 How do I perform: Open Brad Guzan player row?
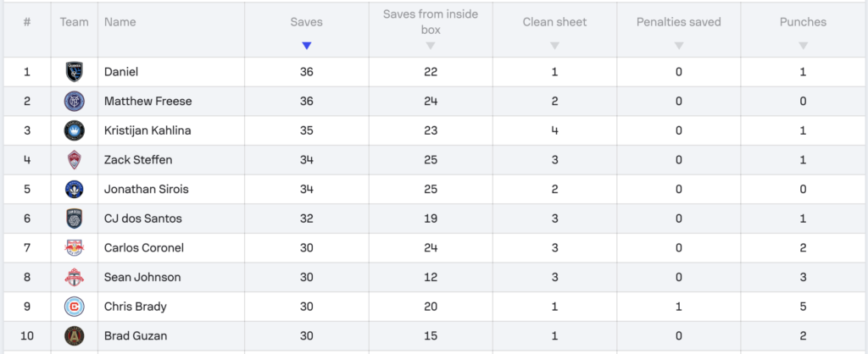(x=434, y=335)
